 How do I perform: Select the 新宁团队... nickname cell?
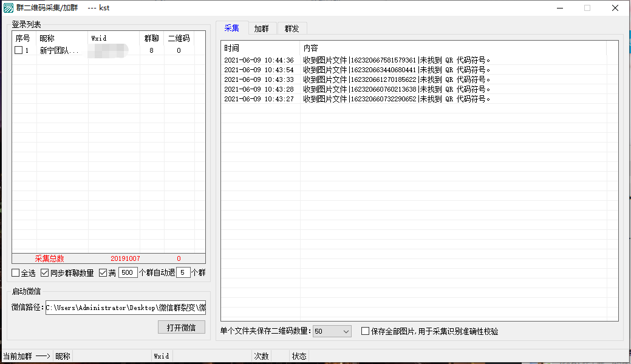tap(62, 50)
